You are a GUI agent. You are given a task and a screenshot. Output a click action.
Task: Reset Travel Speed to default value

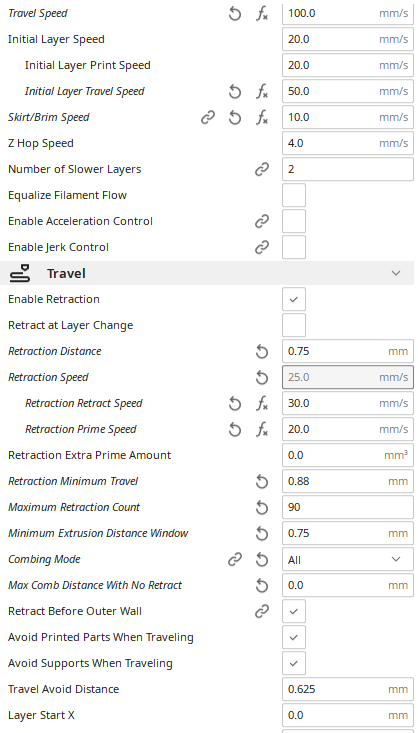coord(235,14)
